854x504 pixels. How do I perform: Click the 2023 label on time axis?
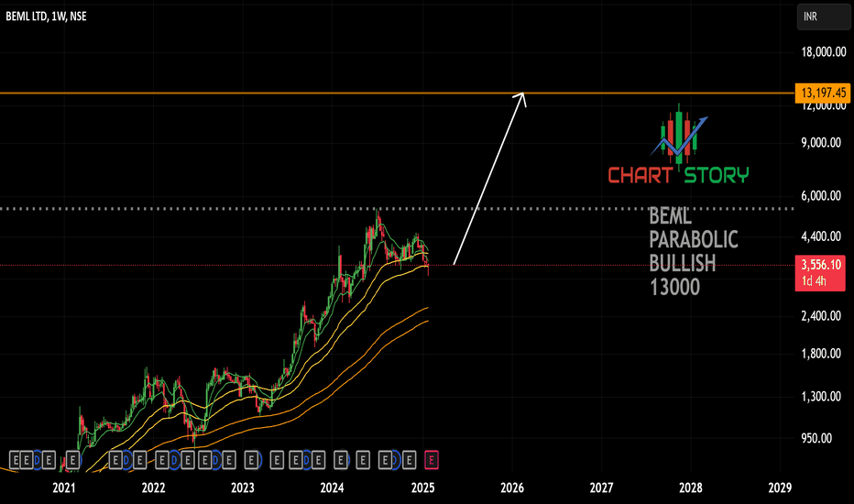point(243,488)
